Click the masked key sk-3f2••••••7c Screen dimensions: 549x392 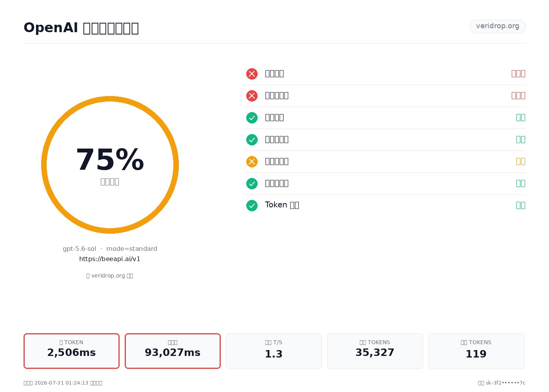pyautogui.click(x=505, y=383)
